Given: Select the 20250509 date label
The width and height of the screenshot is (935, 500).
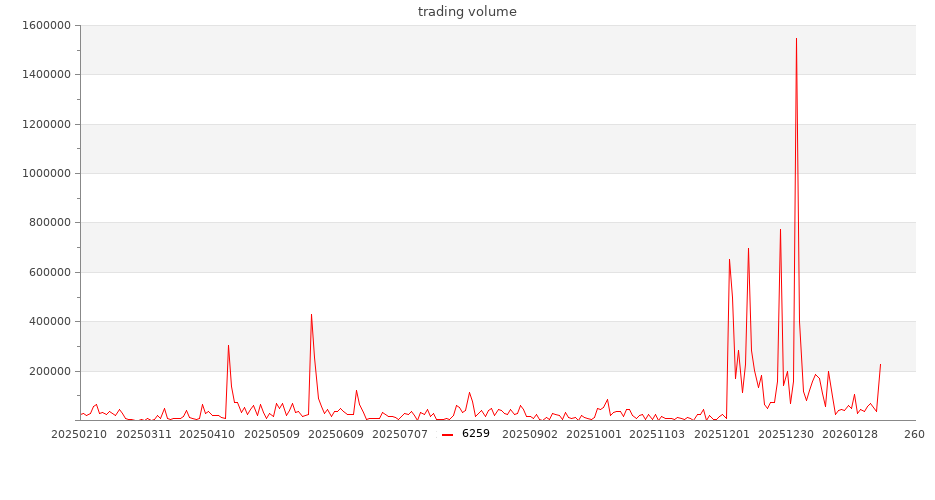Looking at the screenshot, I should [272, 434].
